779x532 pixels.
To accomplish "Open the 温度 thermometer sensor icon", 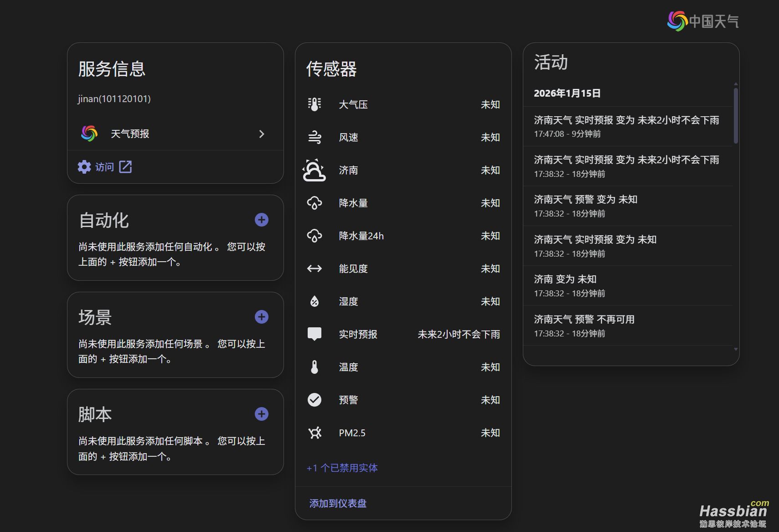I will pyautogui.click(x=314, y=367).
